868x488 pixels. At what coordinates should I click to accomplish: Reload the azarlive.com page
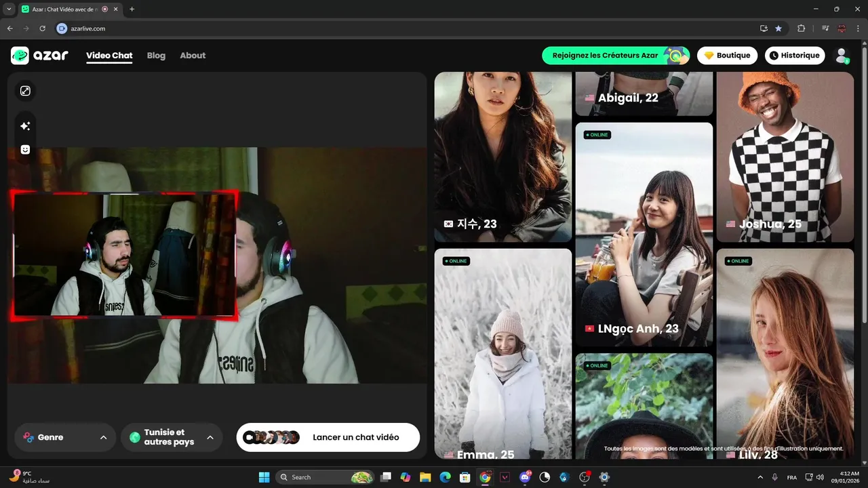coord(42,28)
